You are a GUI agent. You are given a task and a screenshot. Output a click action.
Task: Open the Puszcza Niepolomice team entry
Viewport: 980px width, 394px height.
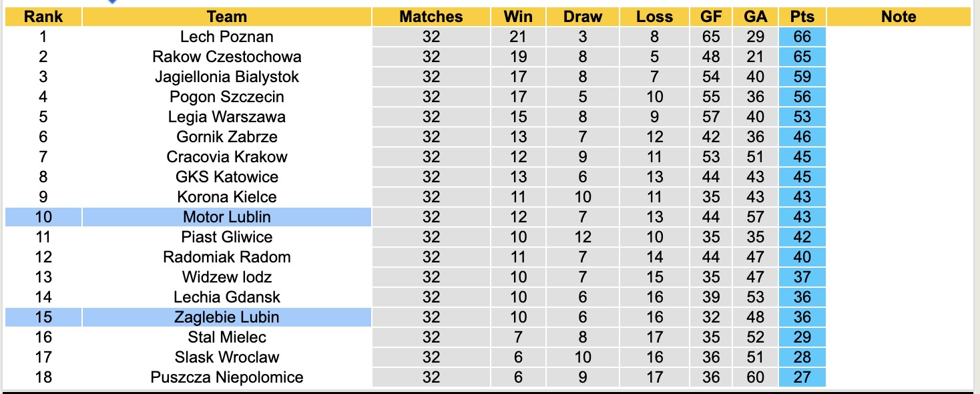click(x=227, y=377)
